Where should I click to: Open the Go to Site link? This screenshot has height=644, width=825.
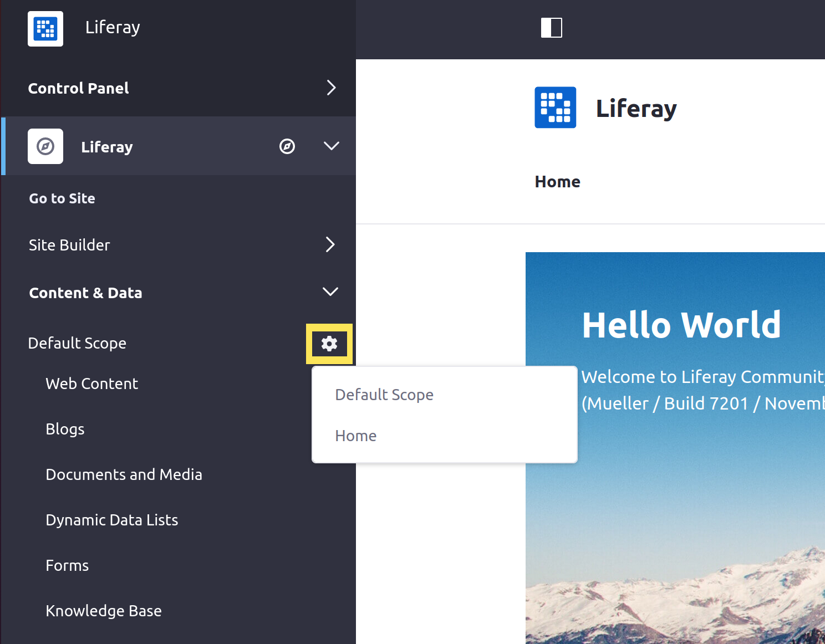[x=62, y=198]
